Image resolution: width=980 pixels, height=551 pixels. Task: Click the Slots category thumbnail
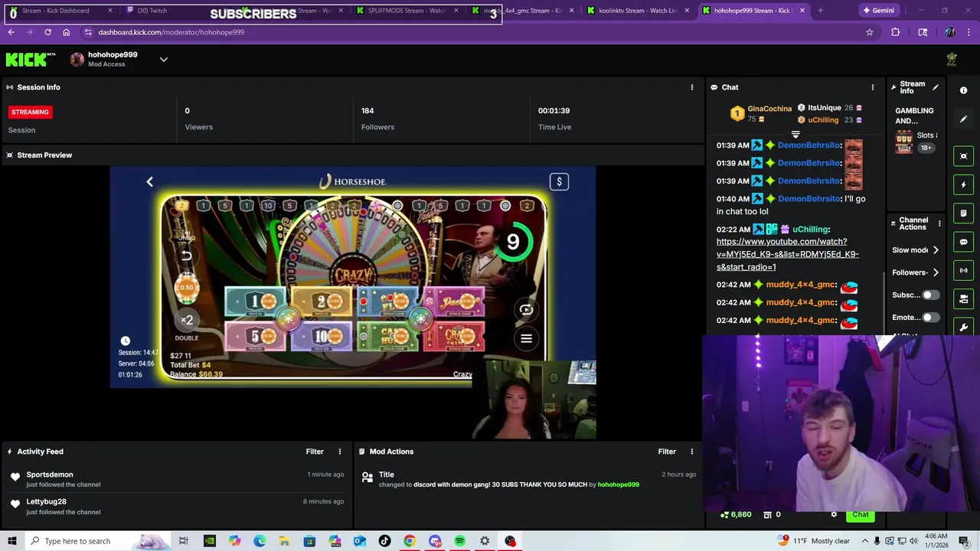pyautogui.click(x=905, y=142)
